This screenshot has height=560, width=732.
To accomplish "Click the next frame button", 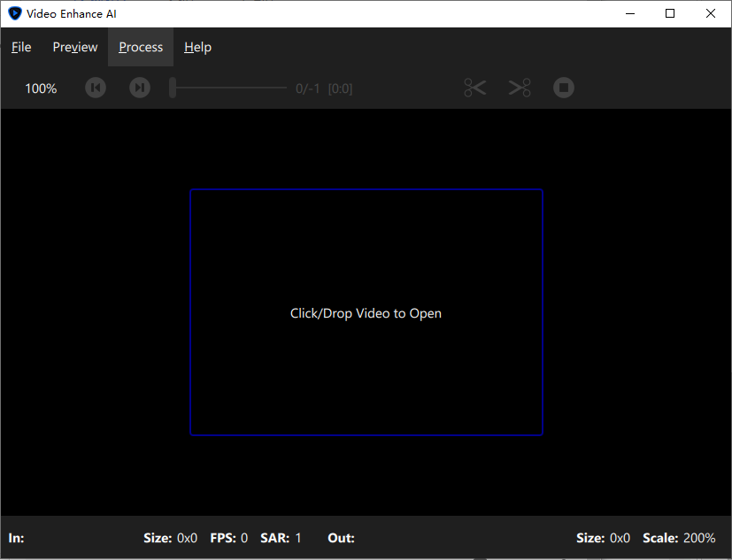I will [x=140, y=88].
